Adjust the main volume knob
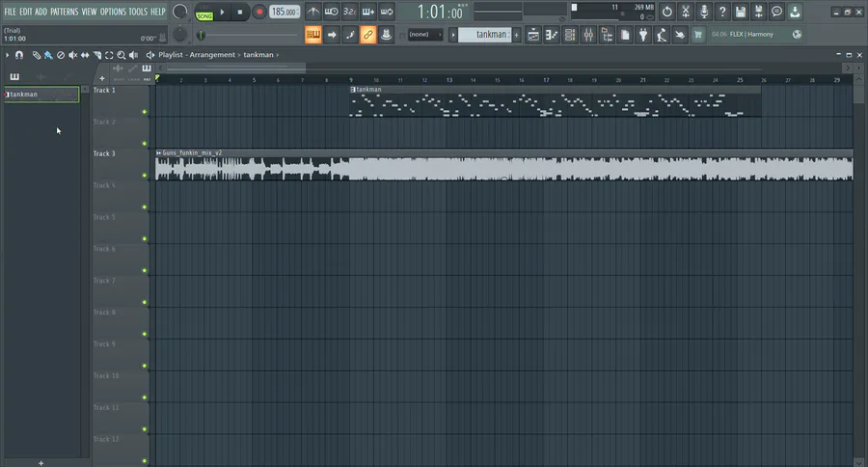This screenshot has height=467, width=868. click(x=179, y=12)
